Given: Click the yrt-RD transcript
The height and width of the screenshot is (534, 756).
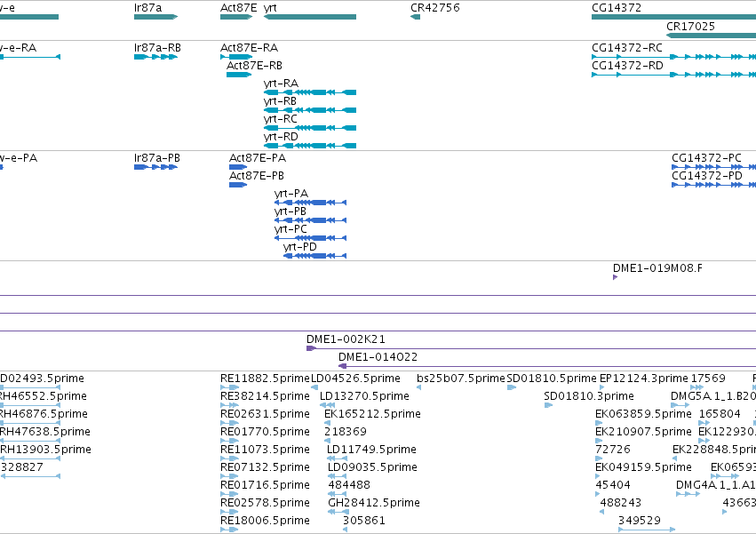Looking at the screenshot, I should 310,146.
